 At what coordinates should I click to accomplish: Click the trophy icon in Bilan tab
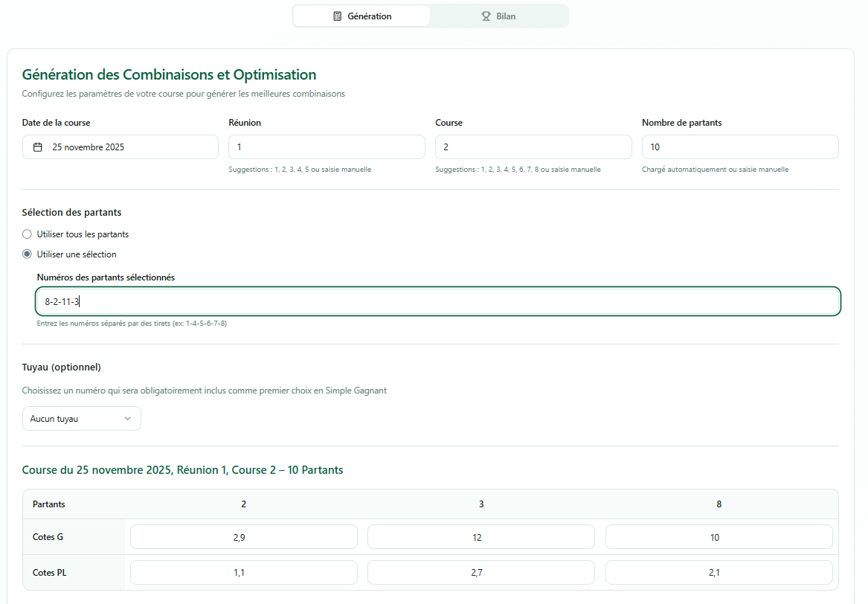[486, 16]
